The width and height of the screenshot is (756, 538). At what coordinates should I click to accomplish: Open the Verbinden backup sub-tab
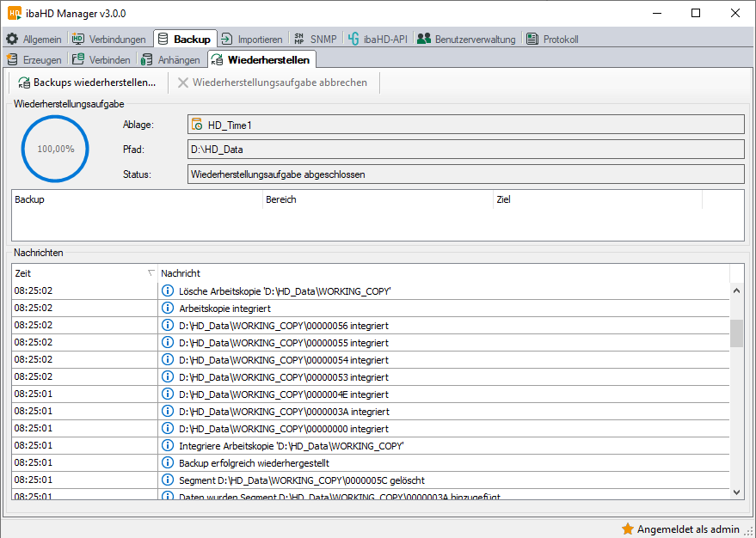tap(101, 60)
